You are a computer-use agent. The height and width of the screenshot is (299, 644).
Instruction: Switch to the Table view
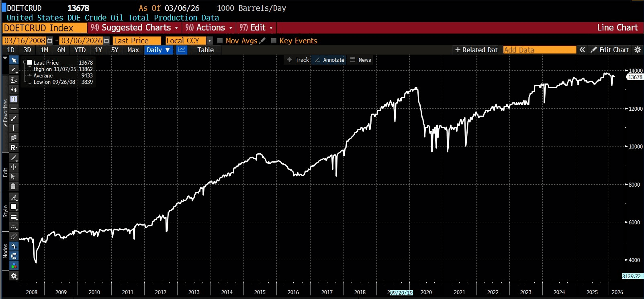point(205,50)
